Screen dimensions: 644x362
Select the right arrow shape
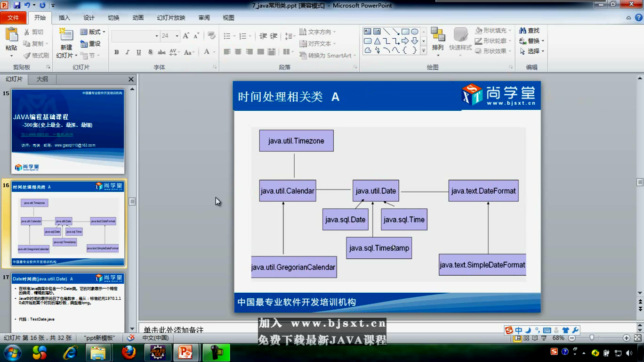point(405,41)
